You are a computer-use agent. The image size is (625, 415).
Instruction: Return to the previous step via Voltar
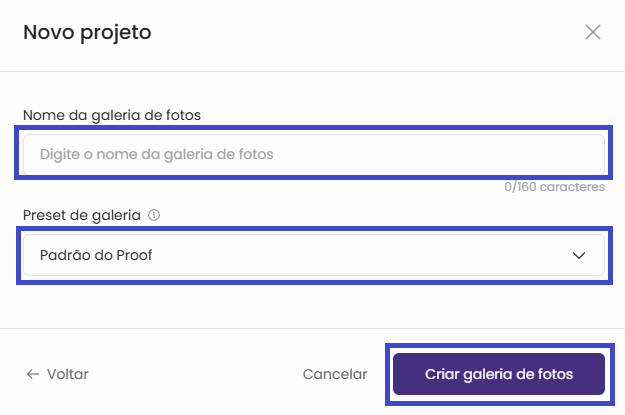coord(58,374)
